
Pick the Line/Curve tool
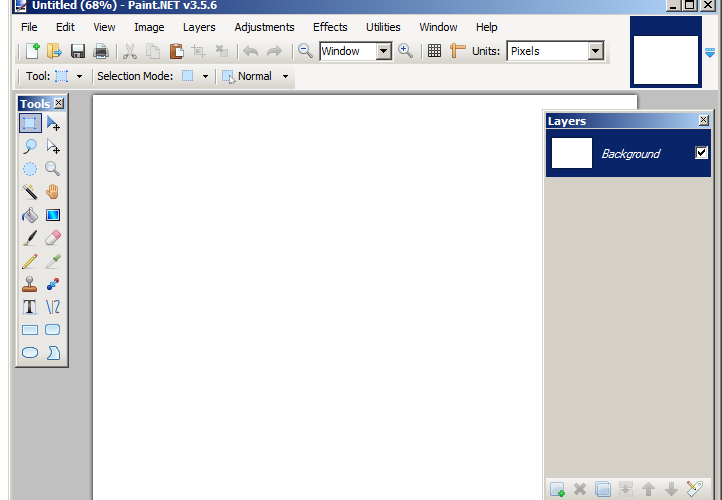pos(53,307)
